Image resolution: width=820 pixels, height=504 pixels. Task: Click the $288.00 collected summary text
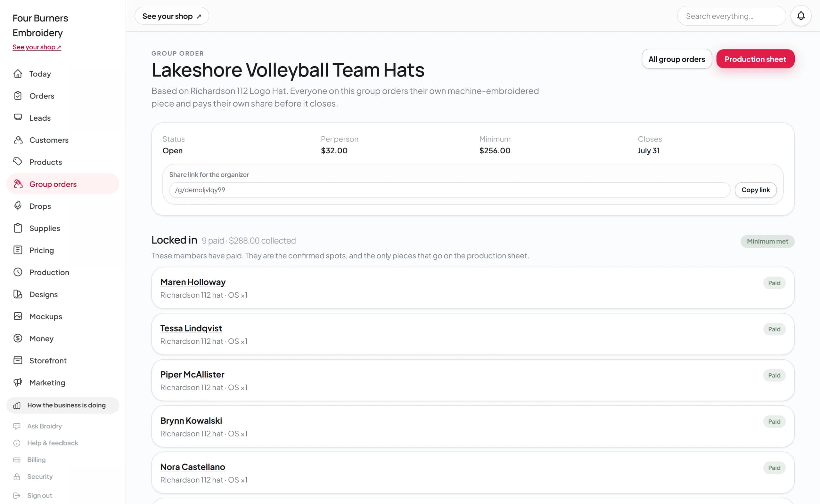pos(262,241)
